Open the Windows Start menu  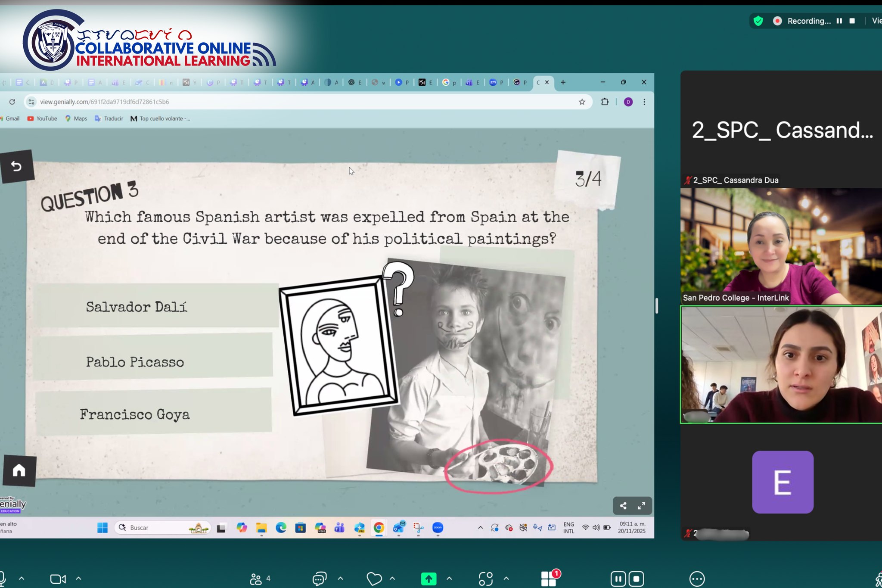click(102, 528)
